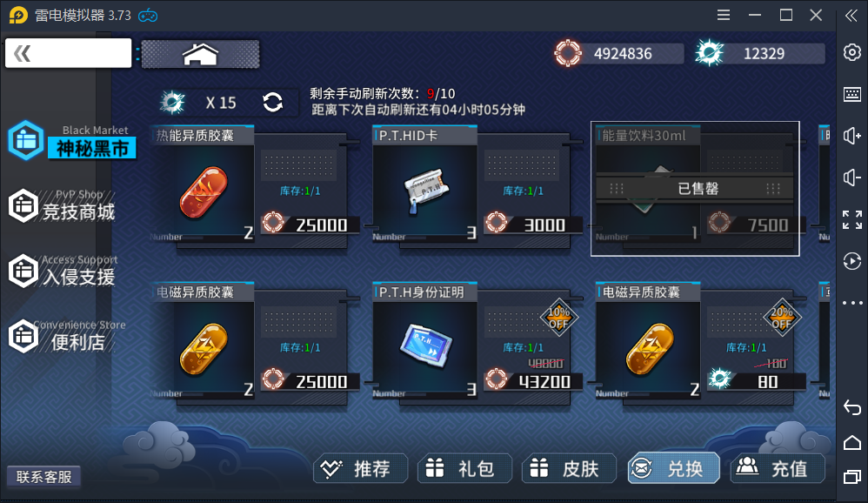Collapse the emulator right sidebar
This screenshot has height=503, width=868.
tap(851, 16)
